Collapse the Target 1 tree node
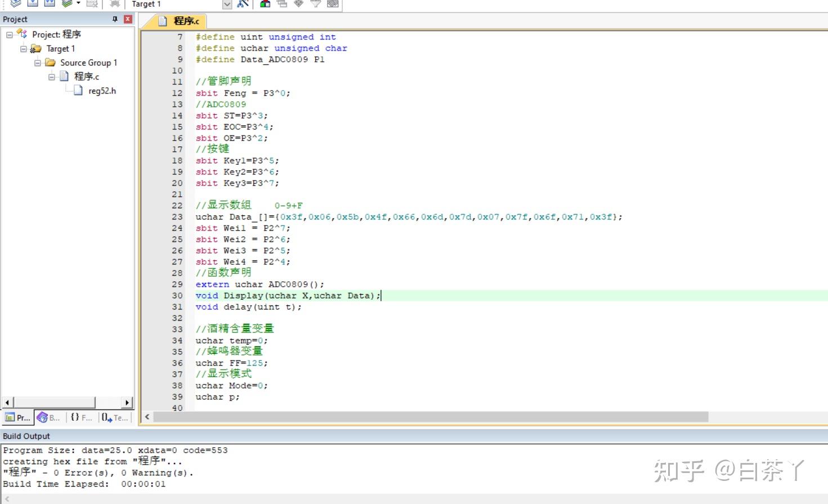Screen dimensions: 828x504 24,49
